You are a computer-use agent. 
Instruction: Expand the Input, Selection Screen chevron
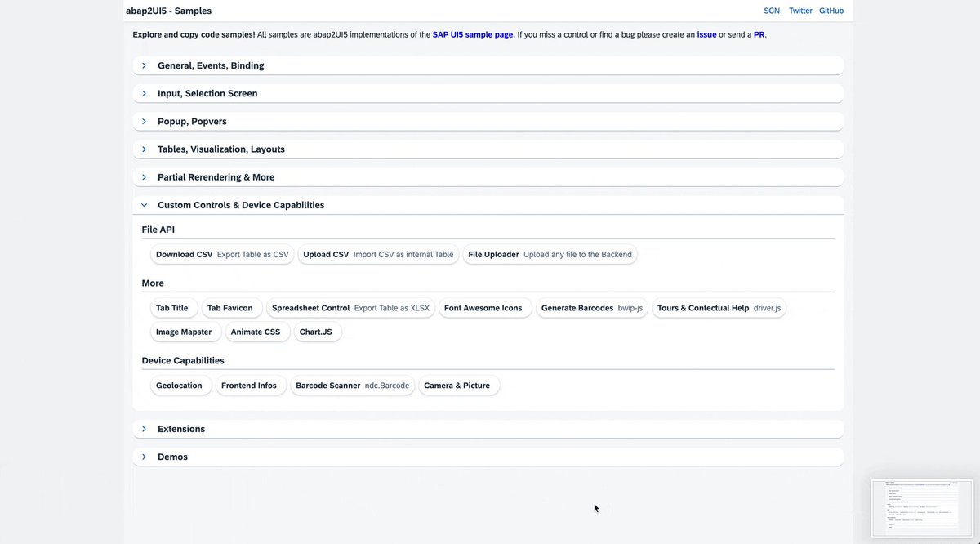pos(144,93)
